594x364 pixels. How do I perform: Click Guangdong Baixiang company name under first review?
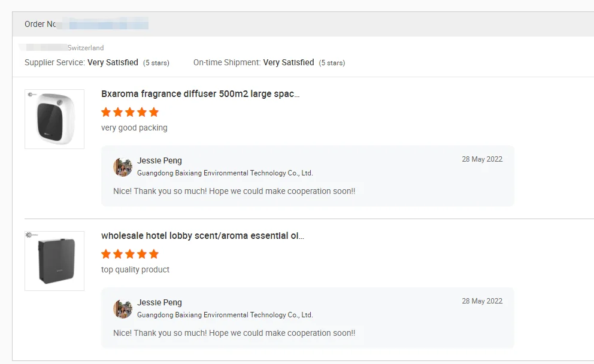point(225,173)
